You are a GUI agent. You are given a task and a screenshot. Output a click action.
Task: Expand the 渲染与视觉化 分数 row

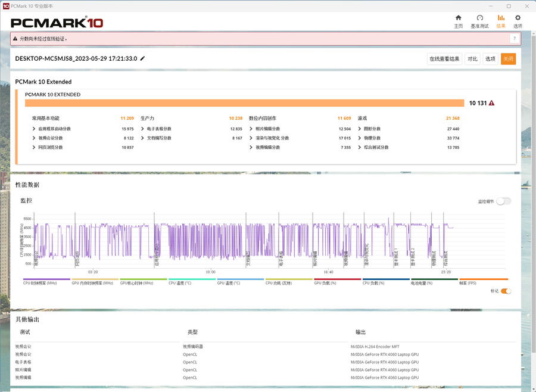coord(251,138)
